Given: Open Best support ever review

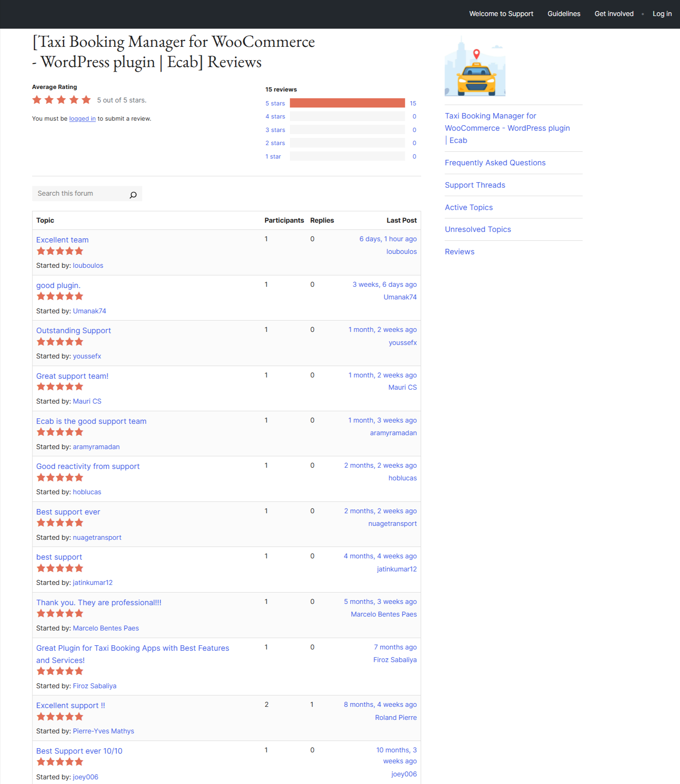Looking at the screenshot, I should 68,512.
